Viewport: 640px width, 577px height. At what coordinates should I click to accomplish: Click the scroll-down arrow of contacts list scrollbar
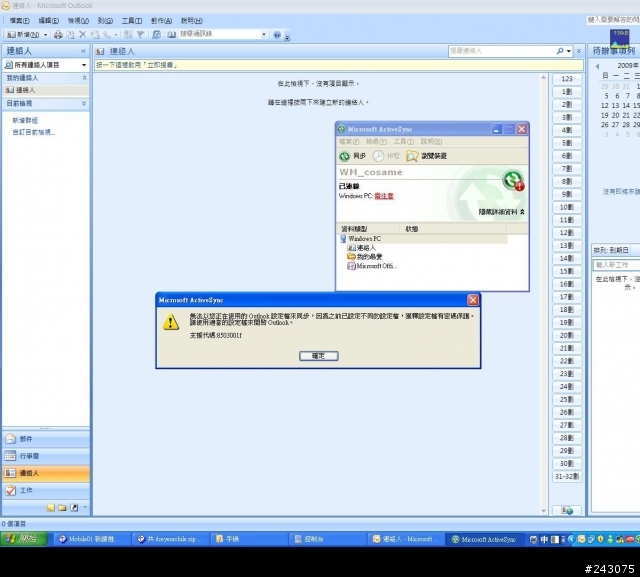[x=543, y=510]
